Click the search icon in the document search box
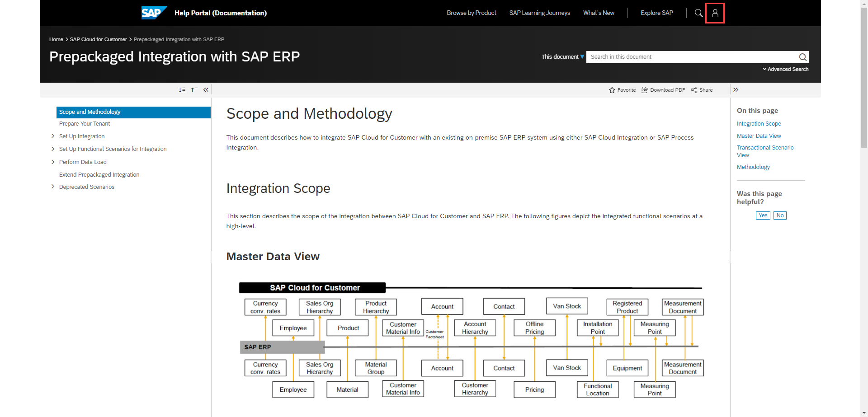The height and width of the screenshot is (417, 868). [802, 57]
